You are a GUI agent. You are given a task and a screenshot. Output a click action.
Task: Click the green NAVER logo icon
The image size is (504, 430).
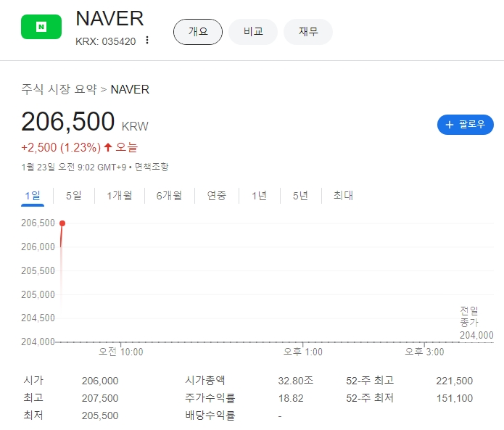[41, 27]
